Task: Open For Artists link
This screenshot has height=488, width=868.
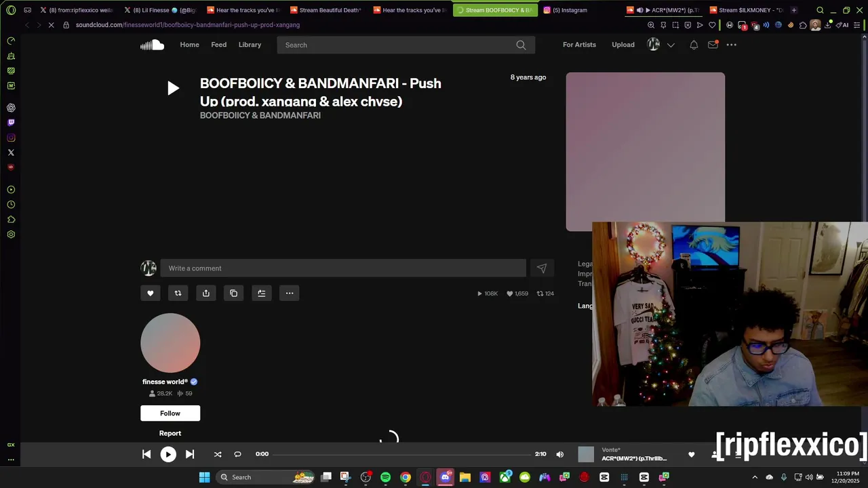Action: coord(579,45)
